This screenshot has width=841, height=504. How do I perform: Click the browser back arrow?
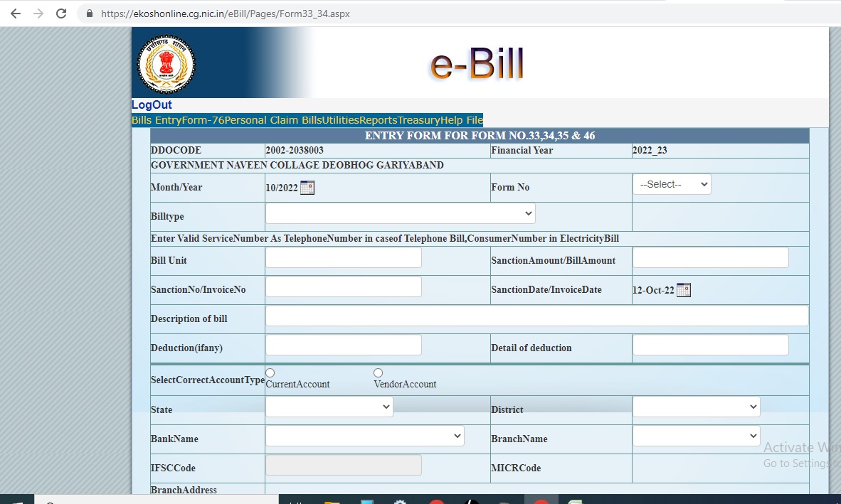(x=15, y=14)
